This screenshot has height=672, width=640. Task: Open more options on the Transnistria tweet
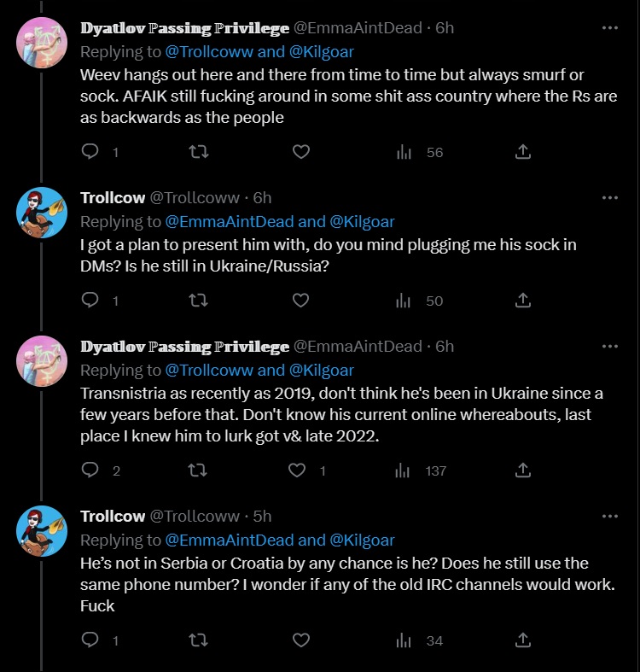(x=609, y=346)
